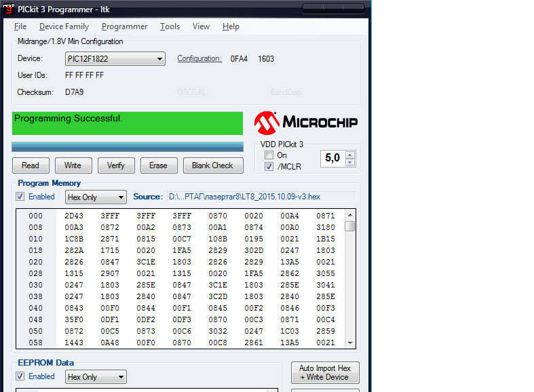Screen dimensions: 534x392
Task: Click configuration word 0FA4
Action: 239,59
